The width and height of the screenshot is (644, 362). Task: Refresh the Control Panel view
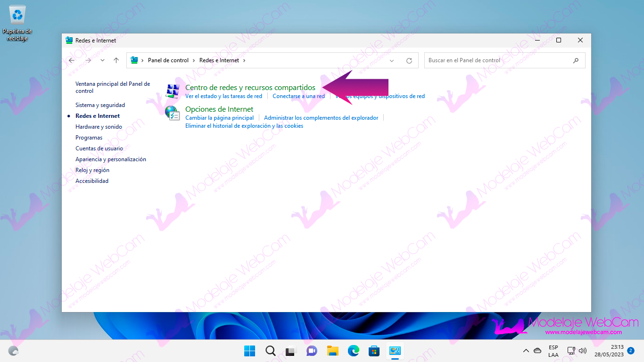coord(409,60)
